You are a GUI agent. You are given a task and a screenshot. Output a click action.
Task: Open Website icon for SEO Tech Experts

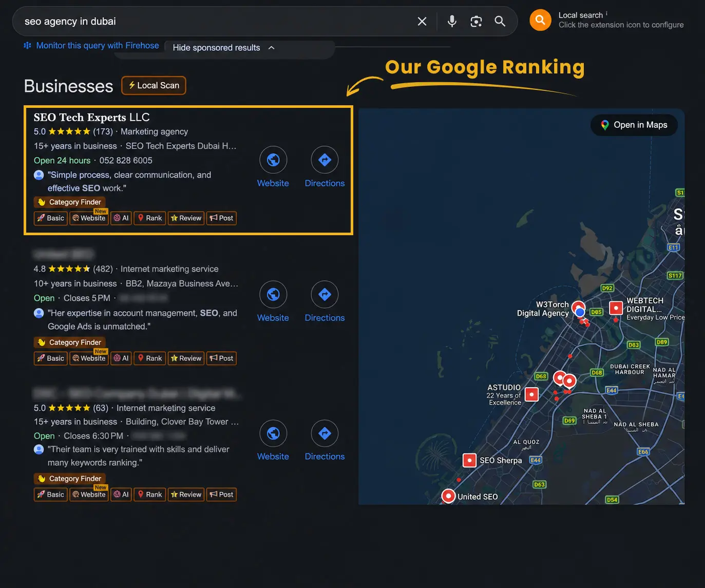click(273, 160)
